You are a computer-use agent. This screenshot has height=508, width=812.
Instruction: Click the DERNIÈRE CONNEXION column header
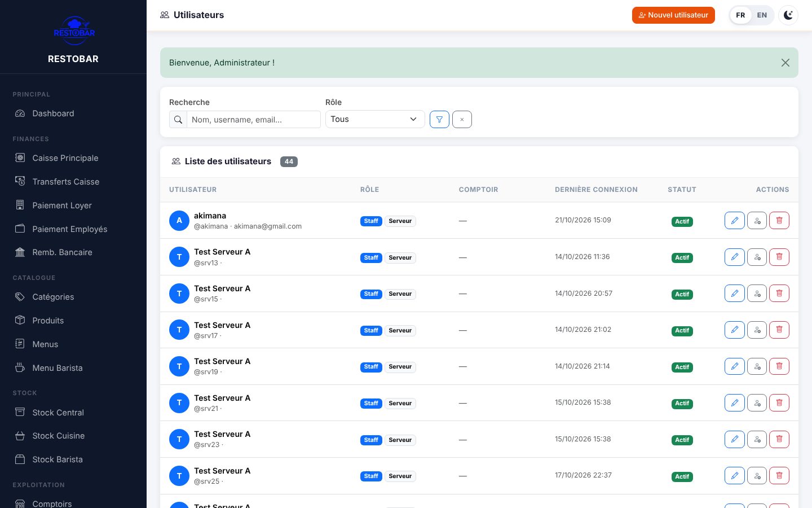tap(596, 190)
